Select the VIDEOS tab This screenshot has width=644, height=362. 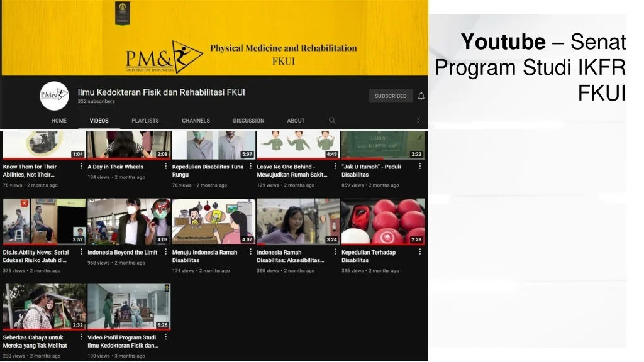(99, 121)
